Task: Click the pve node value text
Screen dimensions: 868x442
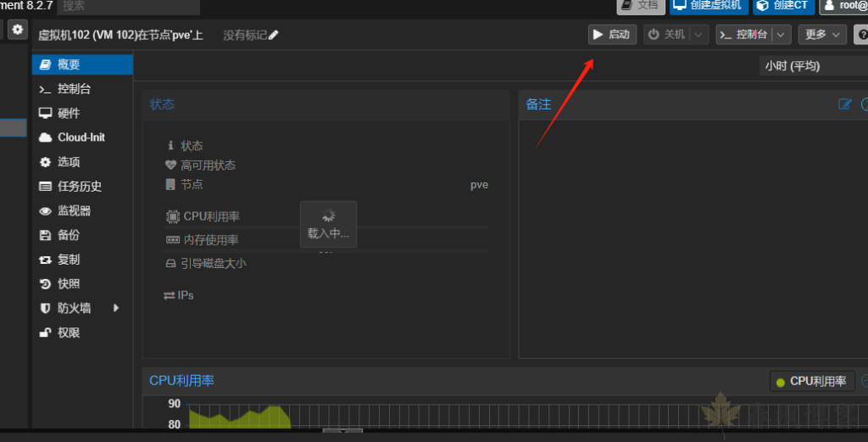Action: pyautogui.click(x=480, y=185)
